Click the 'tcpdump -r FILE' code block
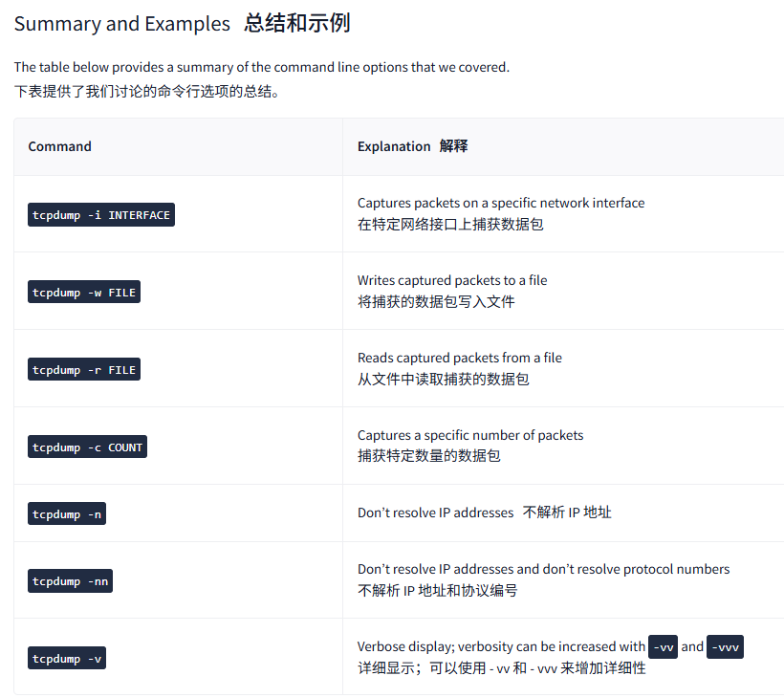The height and width of the screenshot is (698, 784). click(84, 370)
